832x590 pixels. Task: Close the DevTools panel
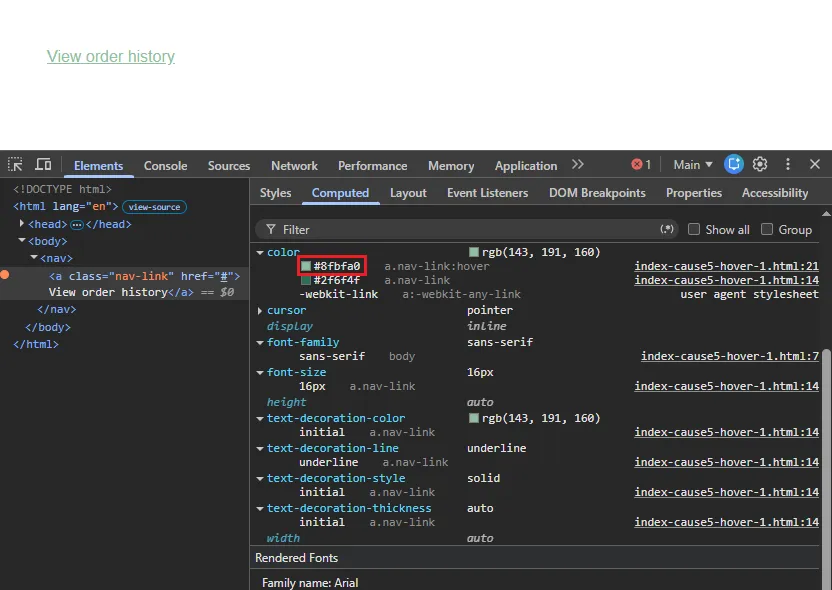(x=815, y=165)
